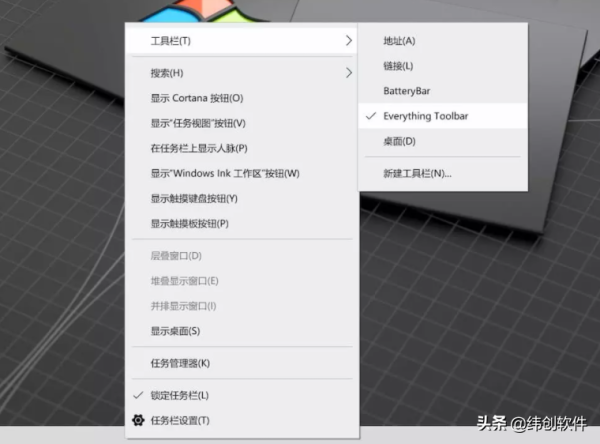
Task: Click the disabled 堆叠显示窗口(E) entry
Action: [x=242, y=281]
